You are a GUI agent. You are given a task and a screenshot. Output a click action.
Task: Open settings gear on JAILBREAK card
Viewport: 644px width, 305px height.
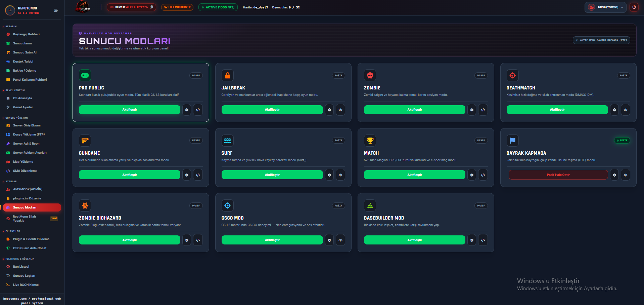329,110
